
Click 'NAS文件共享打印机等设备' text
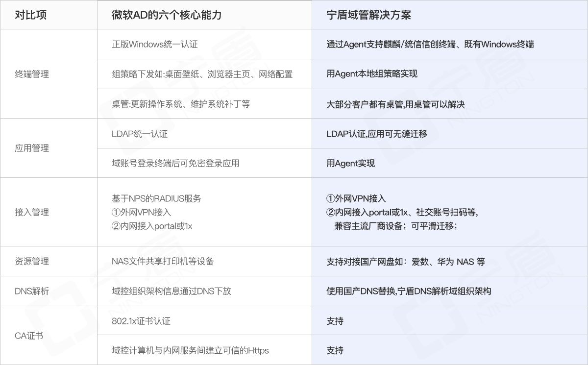(163, 261)
